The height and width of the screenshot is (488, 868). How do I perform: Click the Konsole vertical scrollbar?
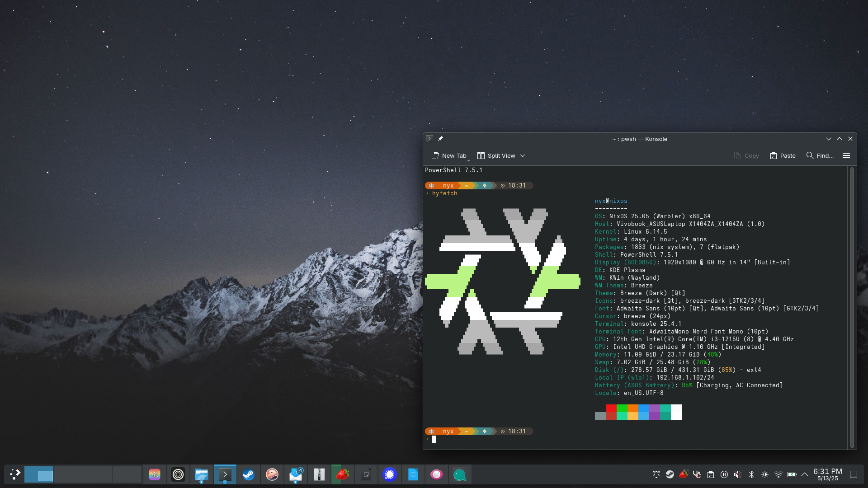point(852,307)
